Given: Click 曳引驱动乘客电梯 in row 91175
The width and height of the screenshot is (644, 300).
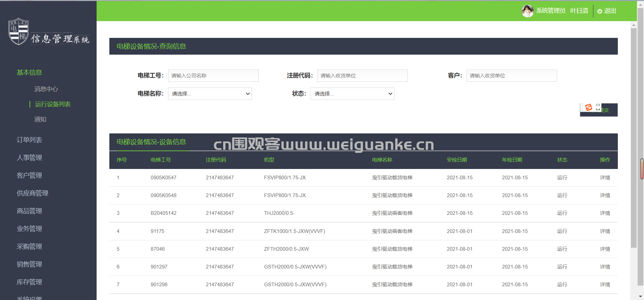Looking at the screenshot, I should (x=392, y=231).
